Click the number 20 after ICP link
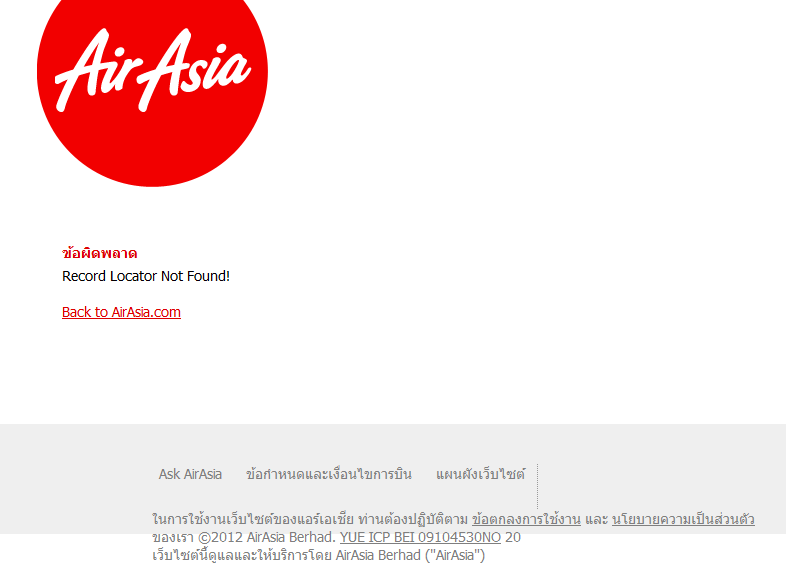786x582 pixels. pyautogui.click(x=513, y=537)
